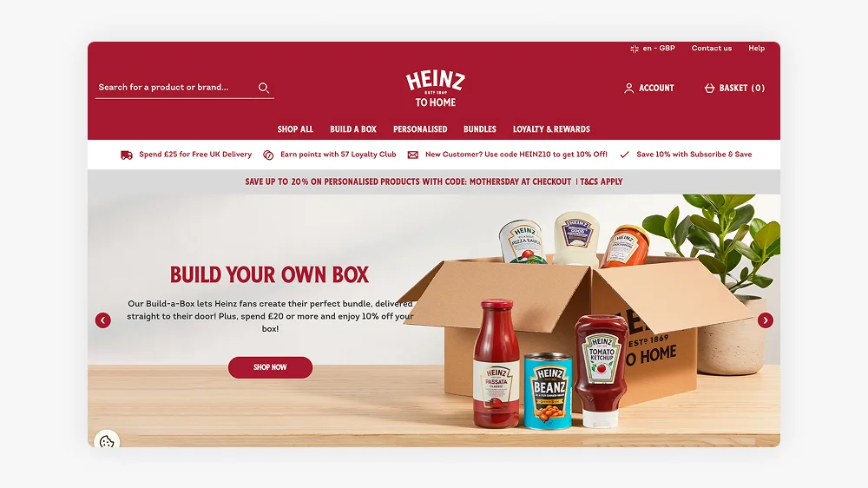Advance to next carousel slide
The width and height of the screenshot is (868, 488).
tap(765, 320)
